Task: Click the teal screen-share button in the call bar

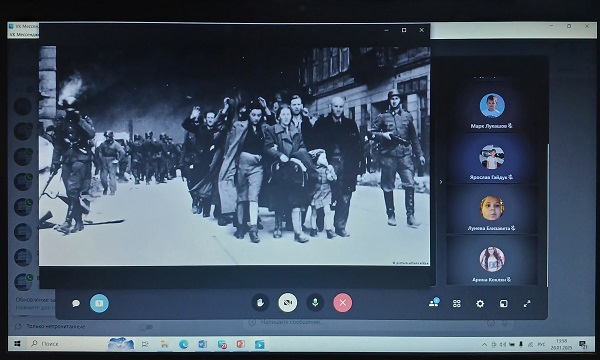Action: click(99, 303)
